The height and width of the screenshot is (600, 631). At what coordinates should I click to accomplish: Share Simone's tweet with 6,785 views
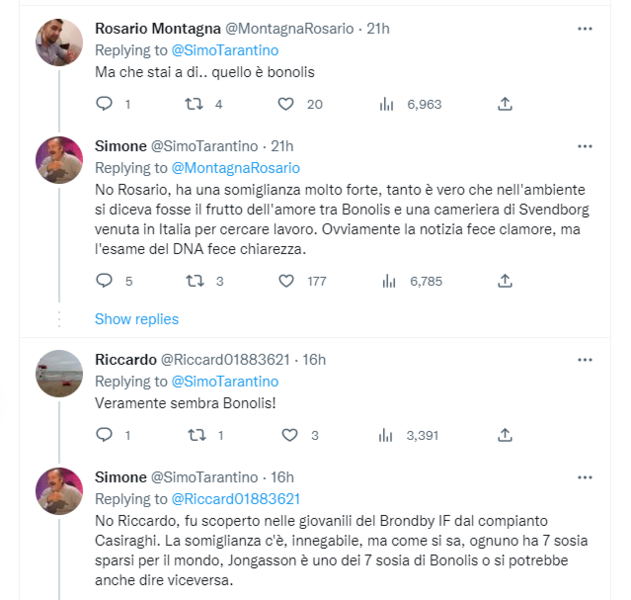(x=505, y=281)
